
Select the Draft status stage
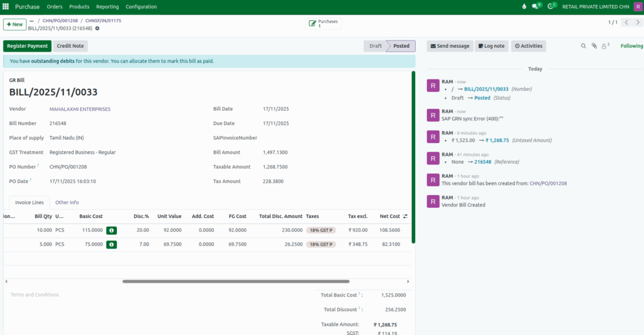375,46
